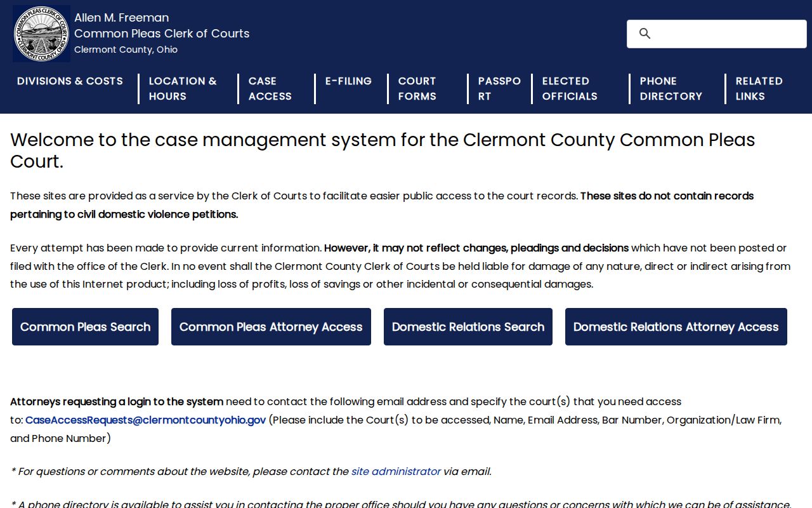Open the Location & Hours menu
Viewport: 812px width, 508px height.
click(x=183, y=89)
